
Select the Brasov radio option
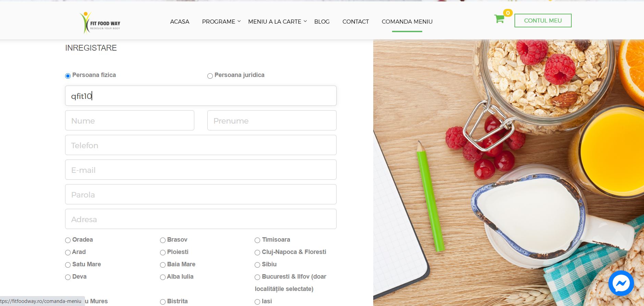163,240
